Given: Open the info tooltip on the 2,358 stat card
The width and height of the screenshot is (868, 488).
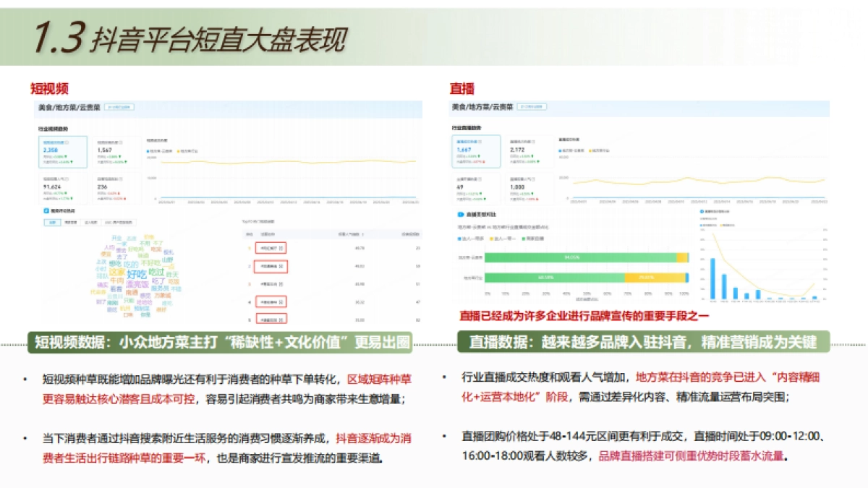Looking at the screenshot, I should click(67, 141).
